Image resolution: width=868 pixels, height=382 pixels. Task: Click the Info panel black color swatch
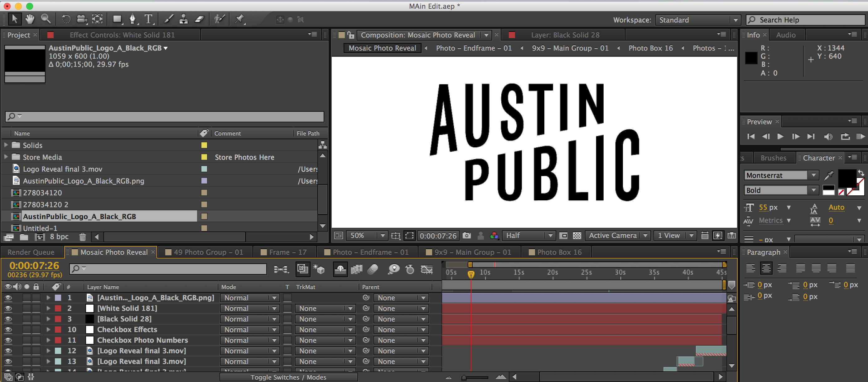751,58
